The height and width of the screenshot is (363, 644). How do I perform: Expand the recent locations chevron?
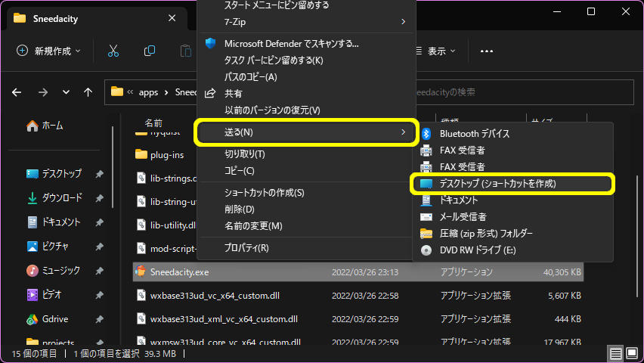[66, 92]
